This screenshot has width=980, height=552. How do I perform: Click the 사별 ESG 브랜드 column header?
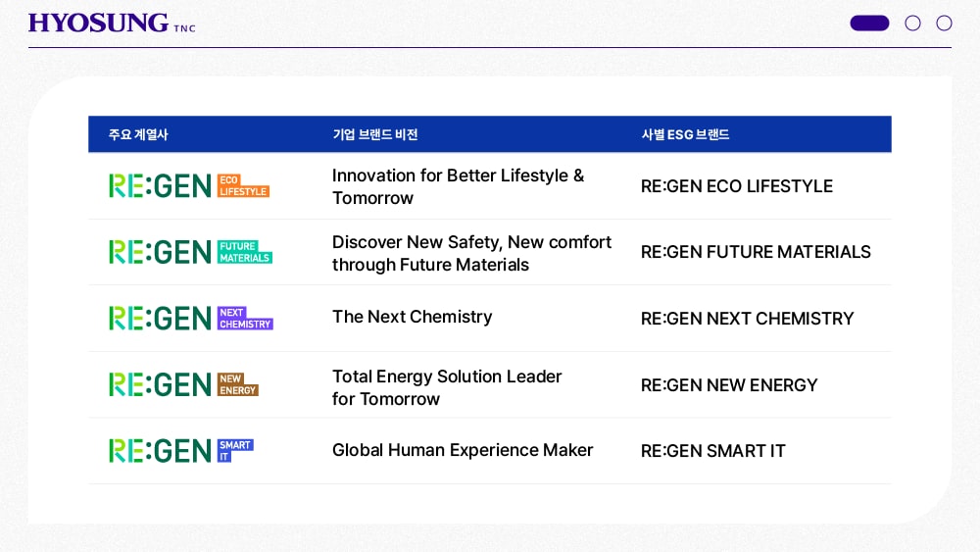coord(686,134)
